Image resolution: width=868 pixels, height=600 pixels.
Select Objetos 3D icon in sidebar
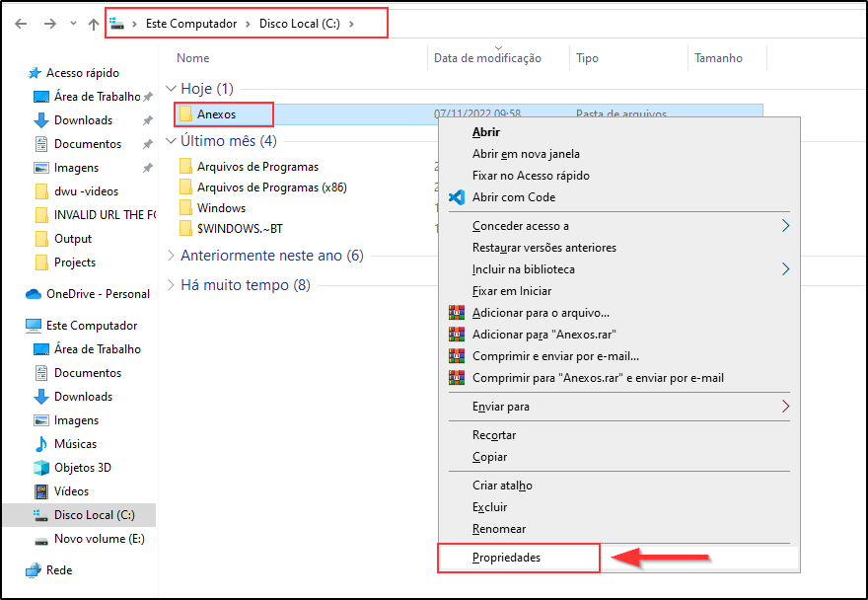click(41, 468)
